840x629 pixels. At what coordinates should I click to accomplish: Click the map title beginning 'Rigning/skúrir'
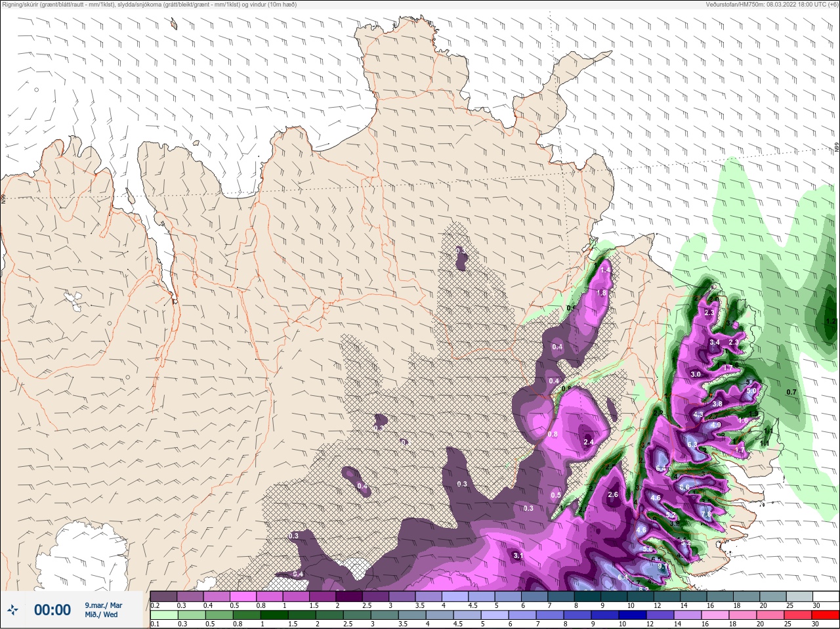click(x=150, y=5)
